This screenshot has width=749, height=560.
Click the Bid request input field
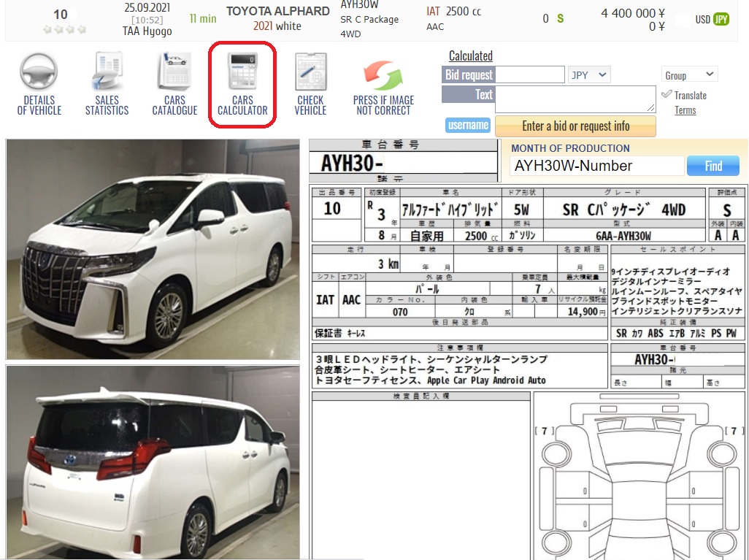[x=530, y=75]
